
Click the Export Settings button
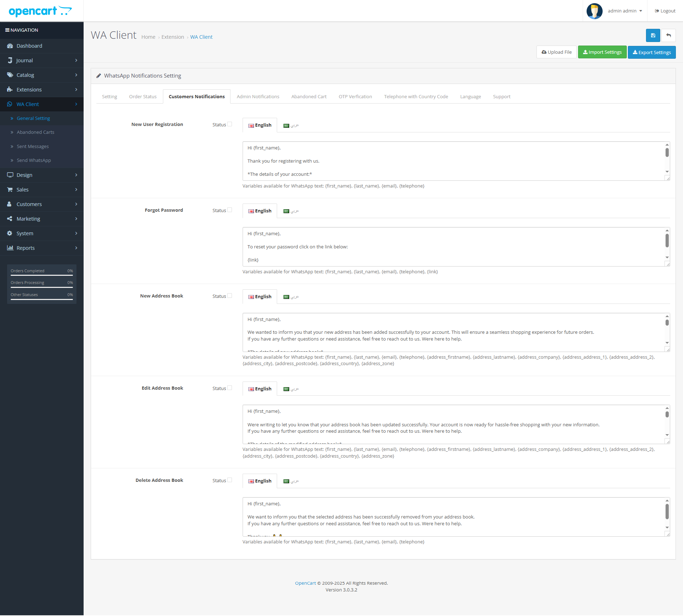coord(651,52)
